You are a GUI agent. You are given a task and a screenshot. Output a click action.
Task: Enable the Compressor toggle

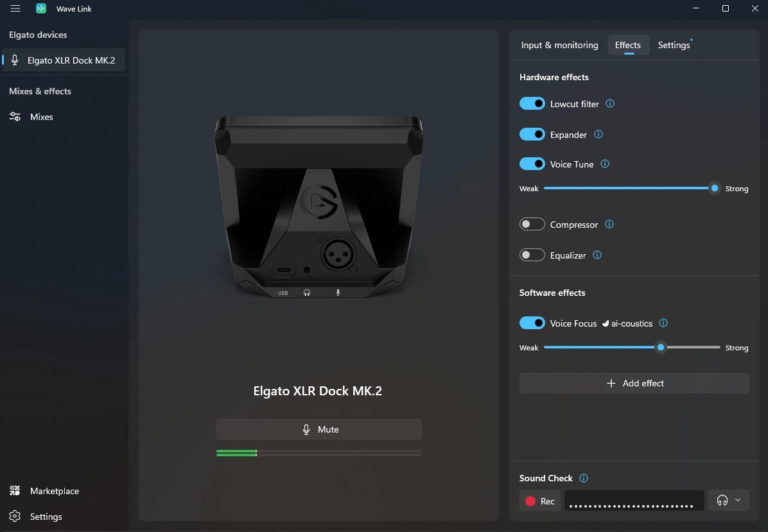click(x=532, y=225)
